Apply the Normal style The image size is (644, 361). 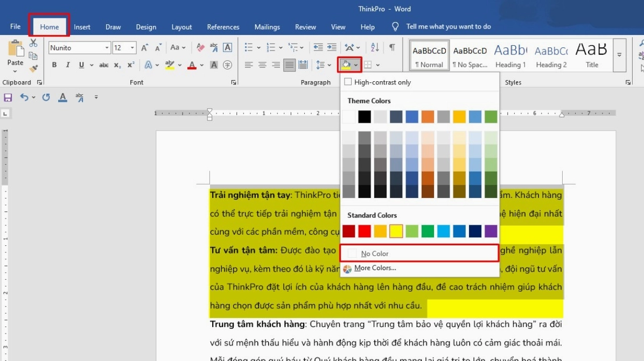429,55
